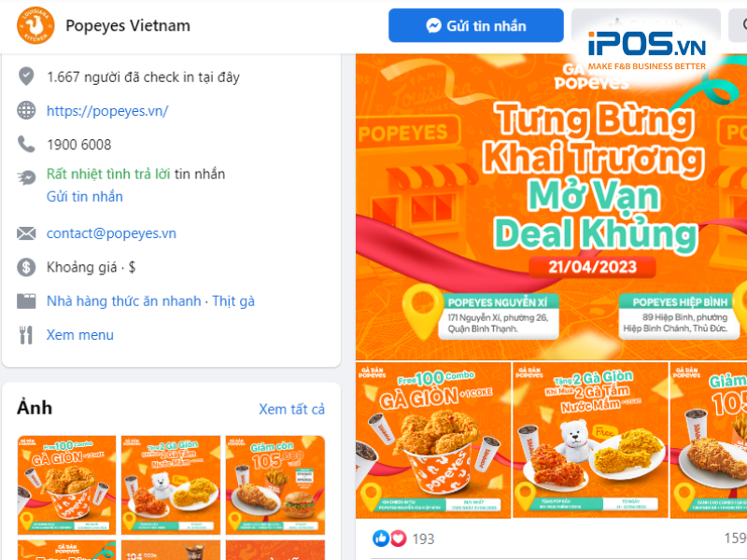Image resolution: width=747 pixels, height=560 pixels.
Task: Open the Thịt gà category link
Action: pos(233,301)
